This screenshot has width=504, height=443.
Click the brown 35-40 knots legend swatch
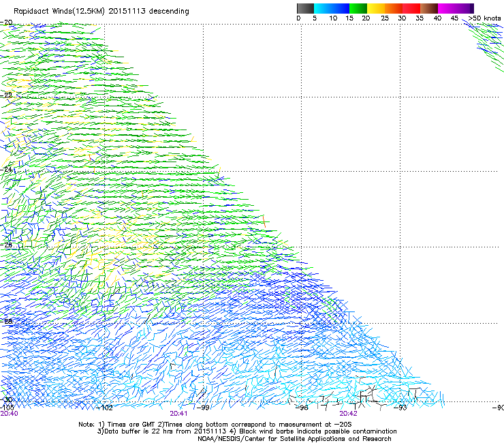pyautogui.click(x=429, y=8)
